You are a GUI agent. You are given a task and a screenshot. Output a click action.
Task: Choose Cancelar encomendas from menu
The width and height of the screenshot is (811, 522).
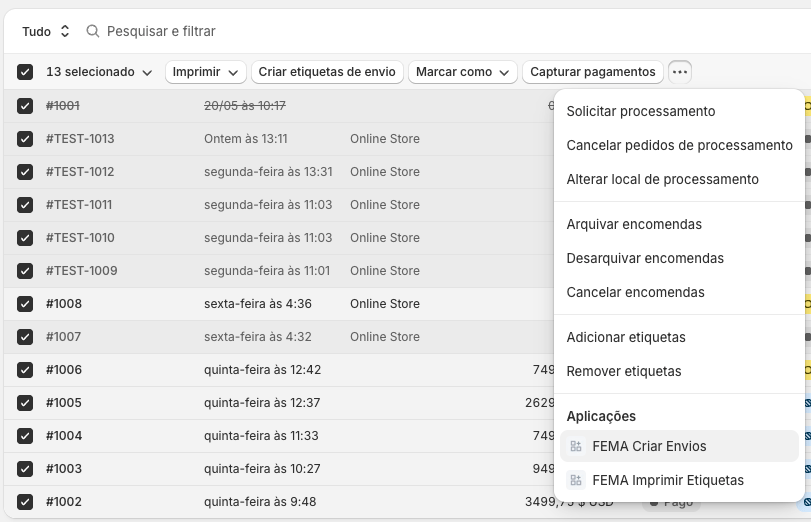tap(679, 292)
